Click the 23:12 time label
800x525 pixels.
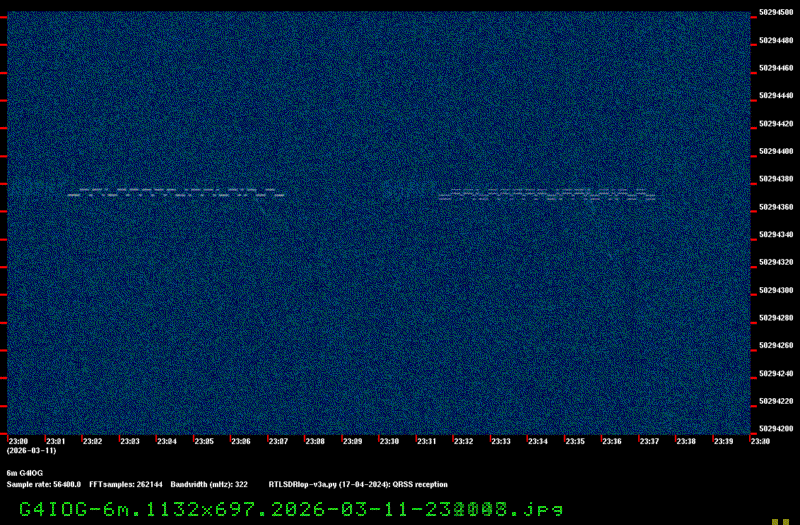coord(463,441)
